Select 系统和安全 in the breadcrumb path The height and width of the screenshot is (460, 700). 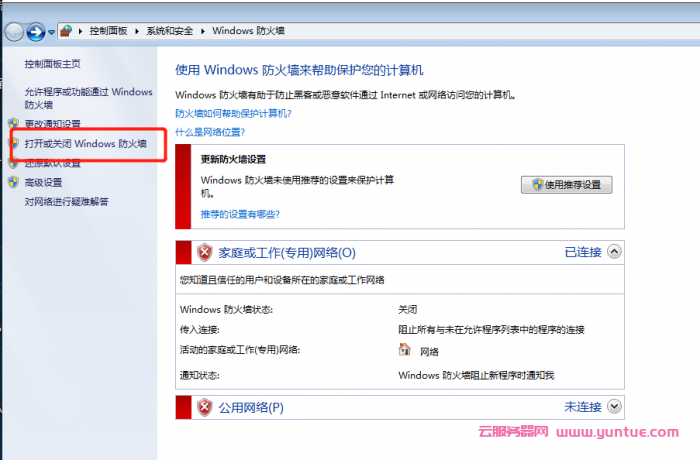[x=169, y=32]
